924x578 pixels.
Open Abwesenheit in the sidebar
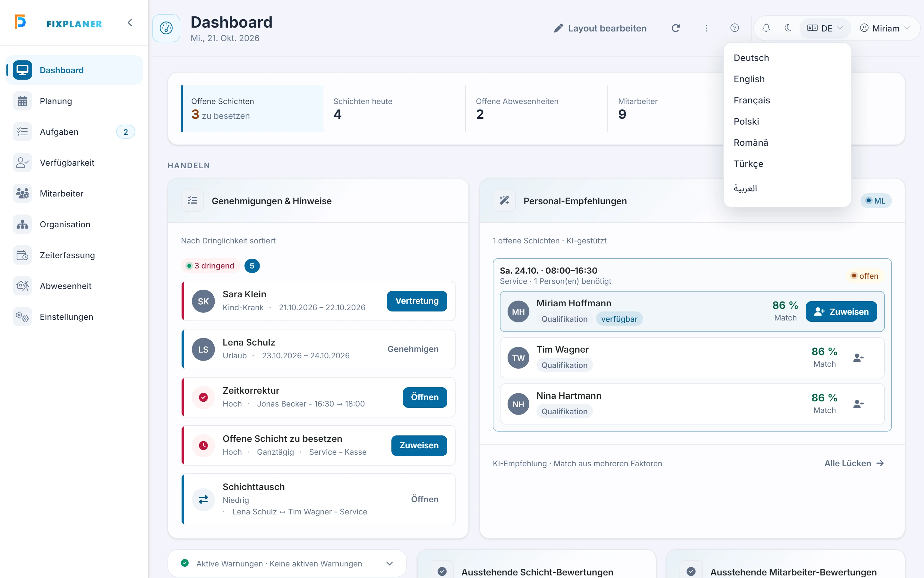(x=74, y=286)
